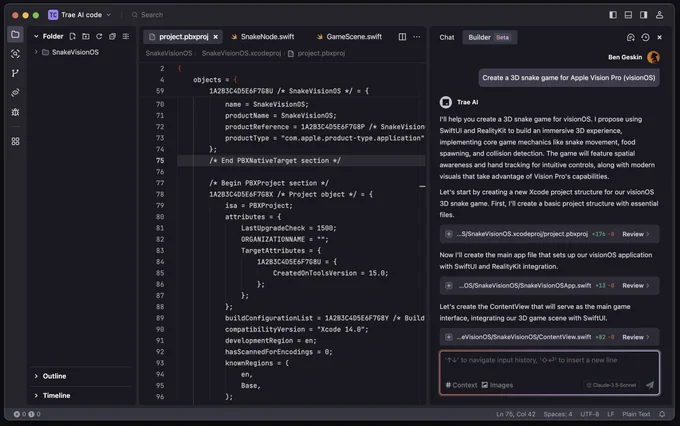
Task: Close the AI chat panel
Action: coord(660,37)
